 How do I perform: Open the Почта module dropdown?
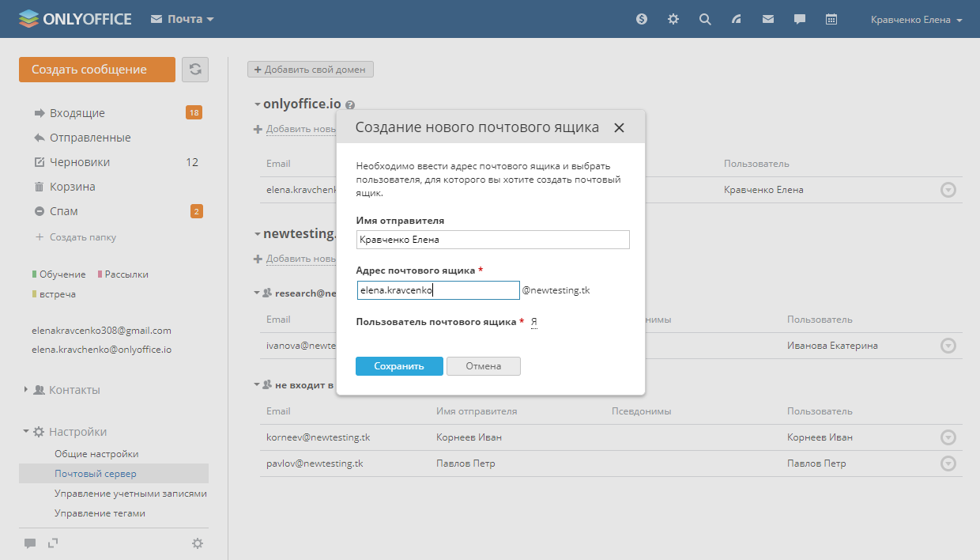(183, 19)
